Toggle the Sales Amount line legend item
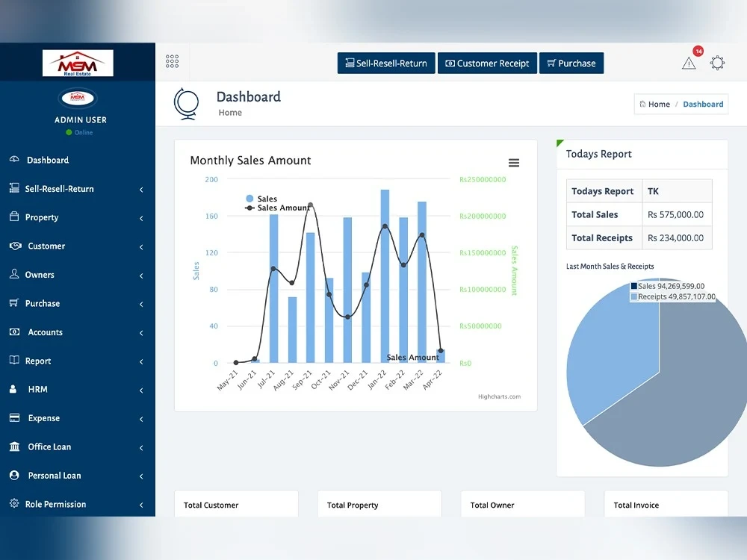The image size is (747, 560). click(277, 208)
